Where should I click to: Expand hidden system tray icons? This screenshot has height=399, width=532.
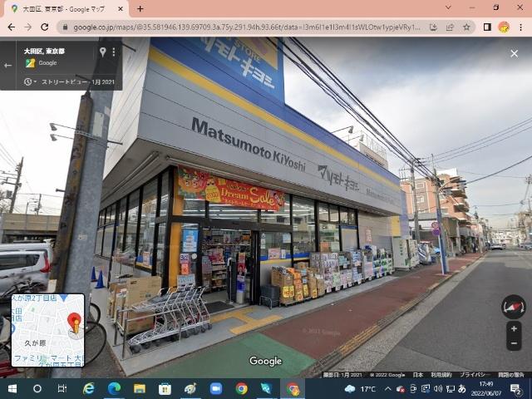tap(388, 389)
